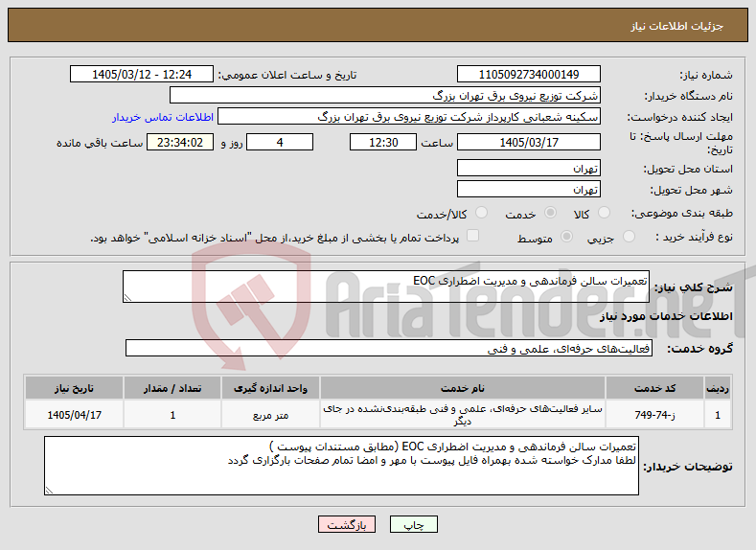This screenshot has width=756, height=550.
Task: Click the service group field فعالیت‌های حرفه‌ای
Action: pyautogui.click(x=389, y=348)
